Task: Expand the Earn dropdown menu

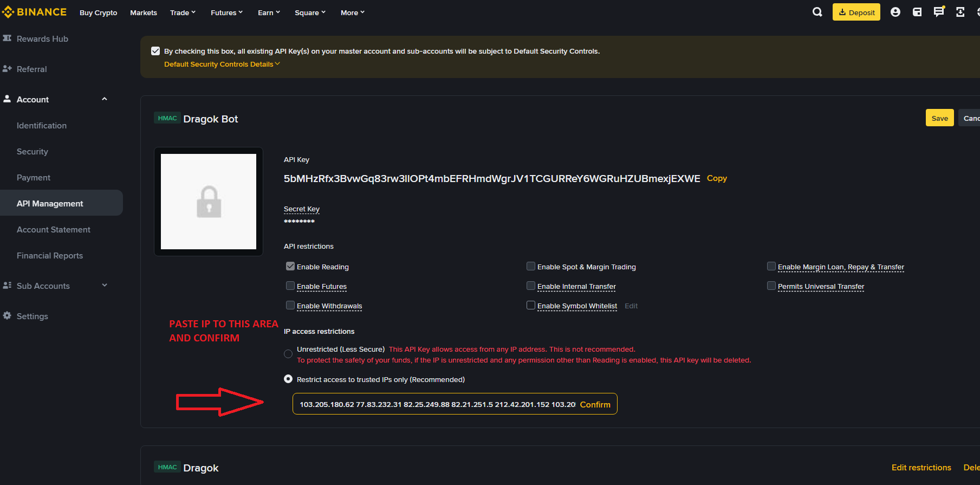Action: (269, 12)
